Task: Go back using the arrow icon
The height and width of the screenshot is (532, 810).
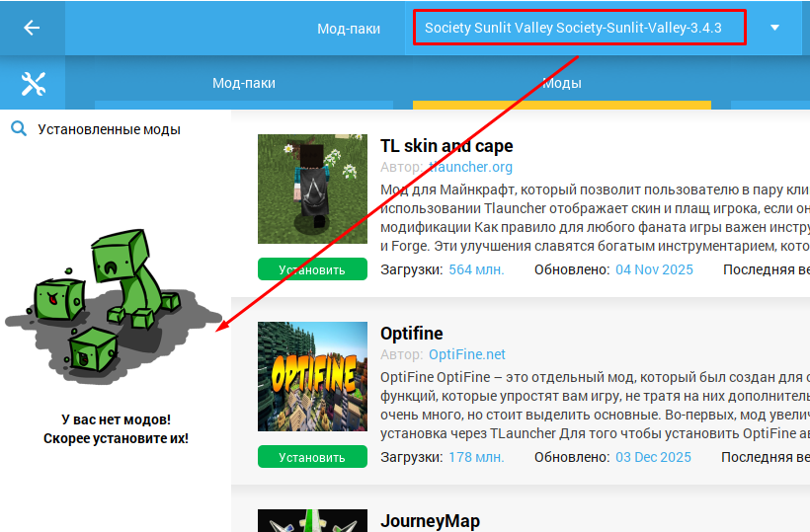Action: coord(32,28)
